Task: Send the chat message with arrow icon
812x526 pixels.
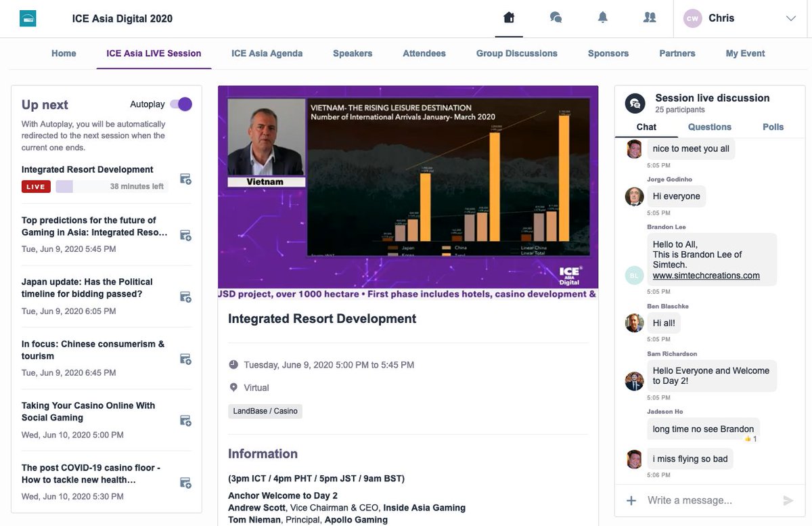Action: click(788, 500)
